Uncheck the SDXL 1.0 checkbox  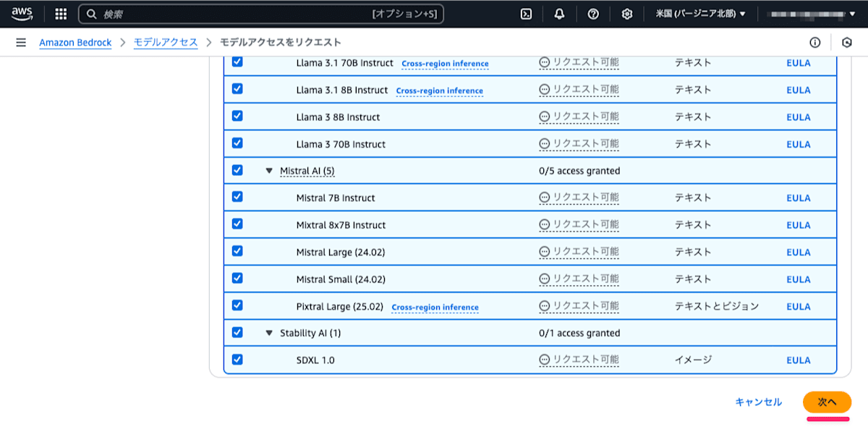pyautogui.click(x=237, y=359)
